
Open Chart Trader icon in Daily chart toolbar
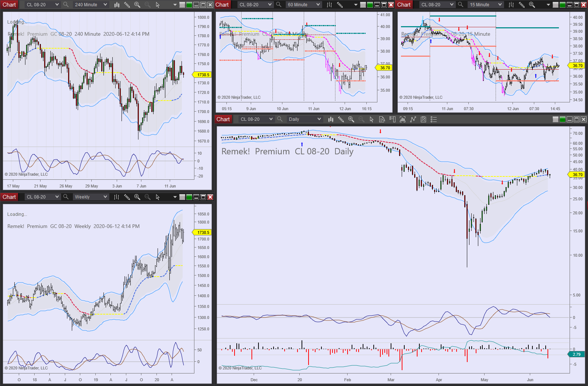pos(392,119)
